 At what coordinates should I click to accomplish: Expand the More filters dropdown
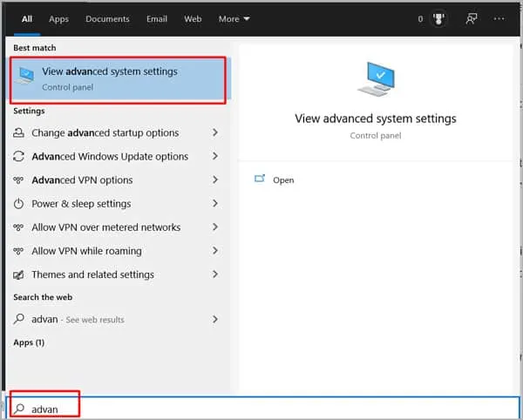234,19
